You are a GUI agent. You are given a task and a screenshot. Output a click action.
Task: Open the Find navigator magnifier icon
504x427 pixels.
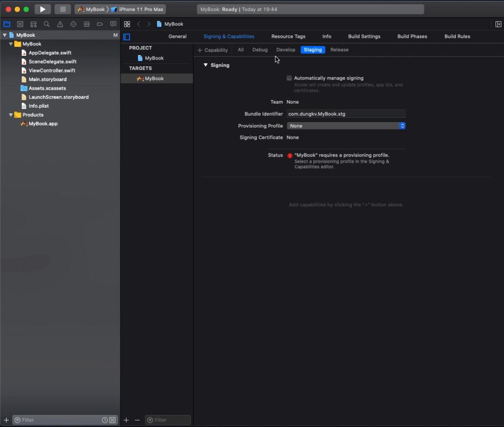pos(46,24)
